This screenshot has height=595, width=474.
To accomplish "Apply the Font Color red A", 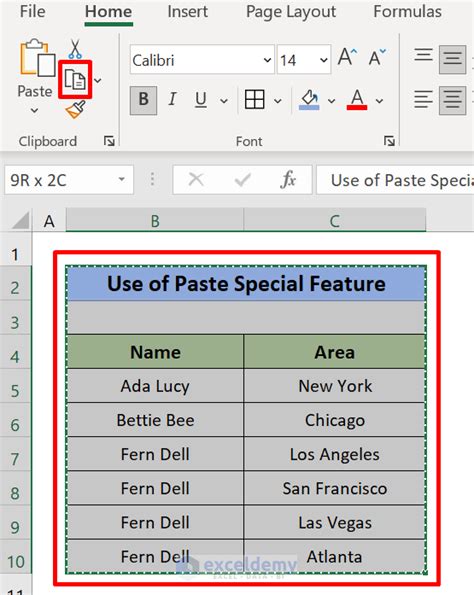I will tap(357, 100).
